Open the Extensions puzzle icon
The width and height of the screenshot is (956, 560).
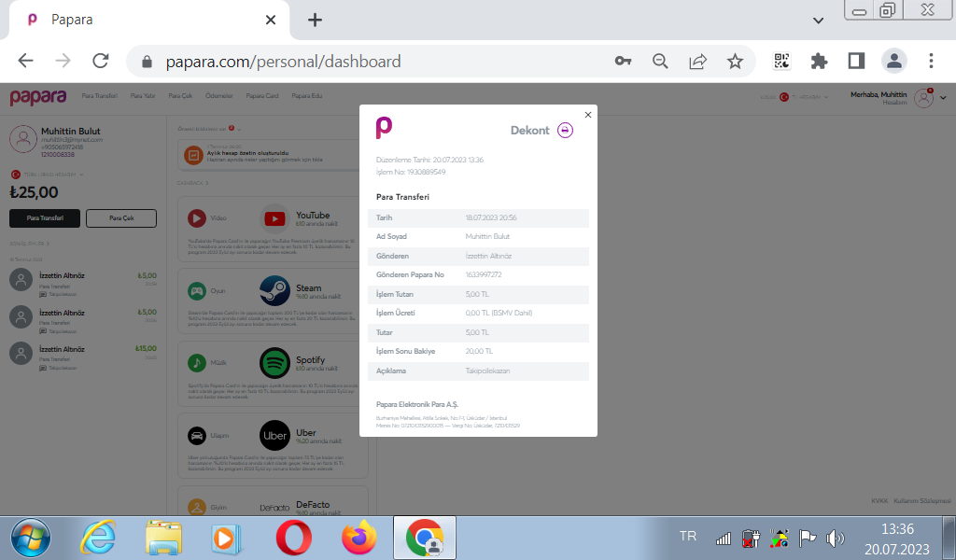coord(819,61)
